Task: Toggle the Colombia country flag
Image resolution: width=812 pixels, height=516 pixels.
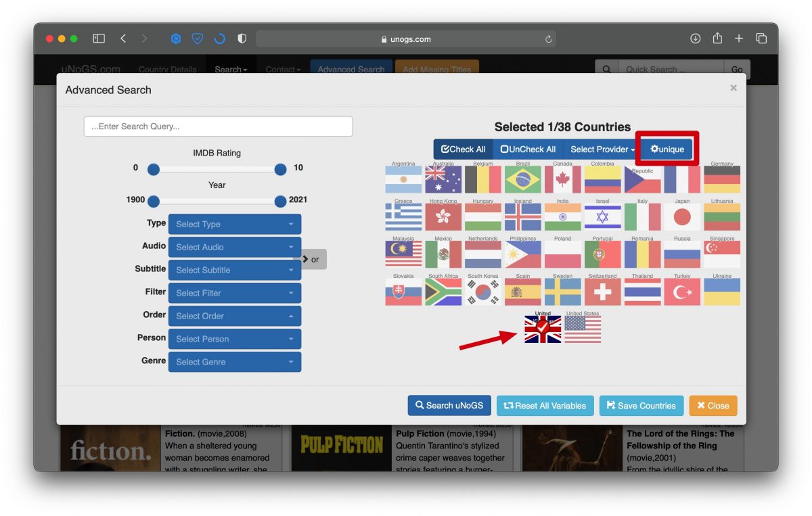Action: tap(602, 180)
